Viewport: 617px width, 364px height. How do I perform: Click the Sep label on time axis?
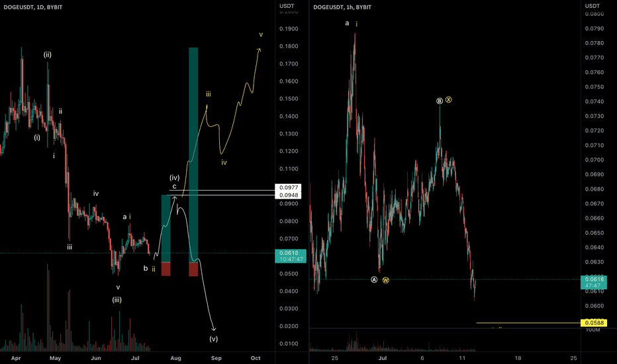coord(216,358)
